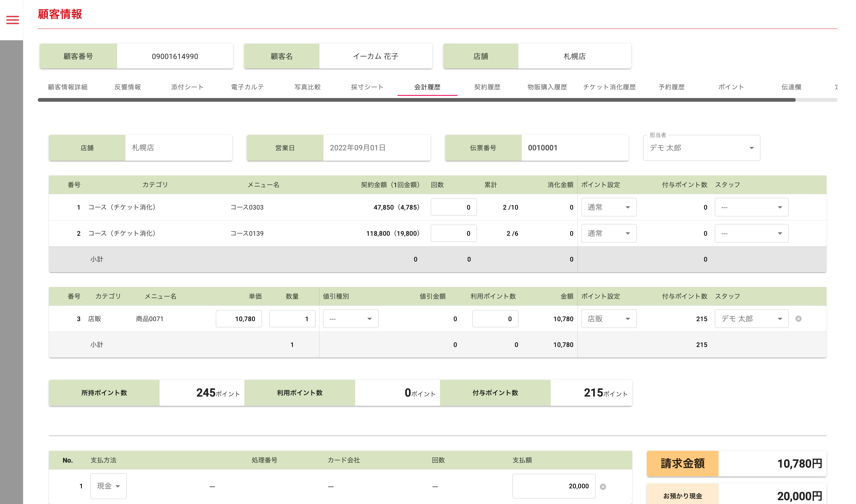Screen dimensions: 856x504
Task: Click the 利用ポイント数 input in row 3
Action: pos(495,319)
